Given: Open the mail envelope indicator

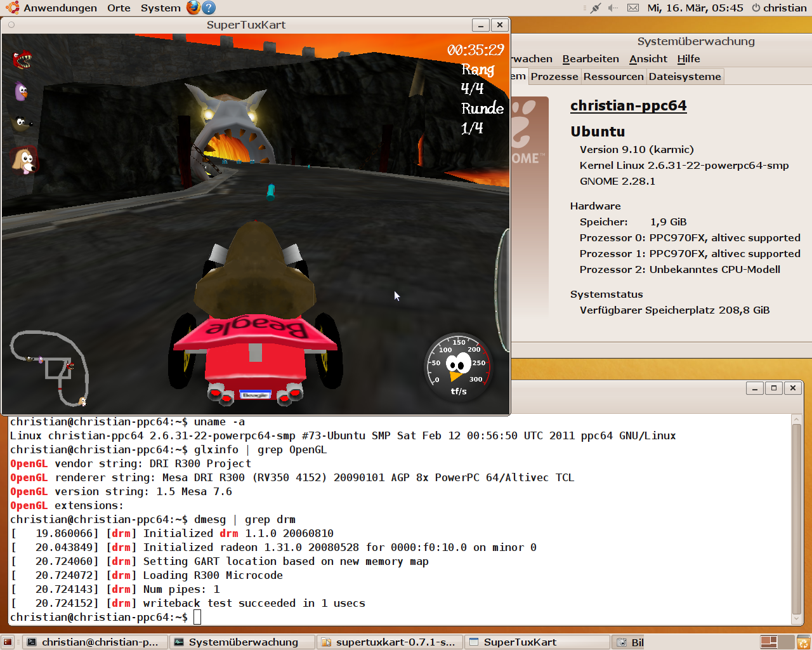Looking at the screenshot, I should (x=633, y=8).
